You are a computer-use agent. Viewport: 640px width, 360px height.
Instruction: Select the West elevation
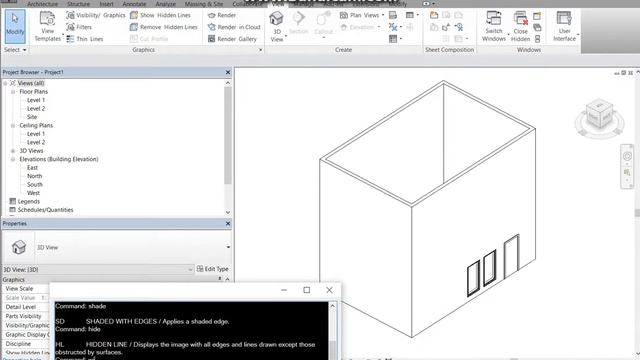tap(33, 193)
